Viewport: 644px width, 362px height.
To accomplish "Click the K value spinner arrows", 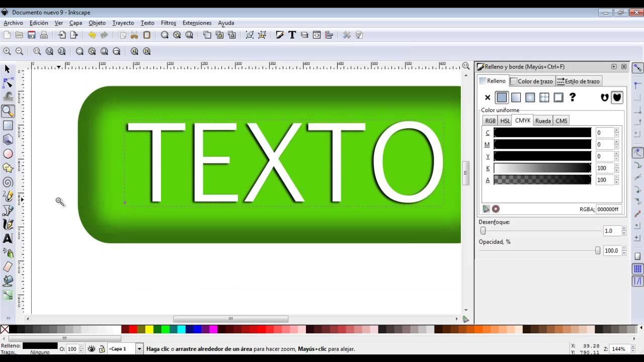I will (616, 168).
